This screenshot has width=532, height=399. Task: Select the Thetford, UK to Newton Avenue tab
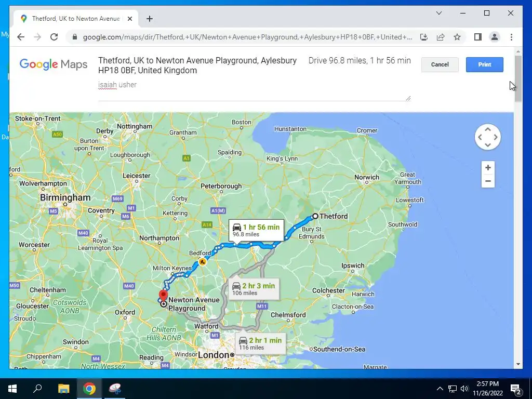click(76, 19)
